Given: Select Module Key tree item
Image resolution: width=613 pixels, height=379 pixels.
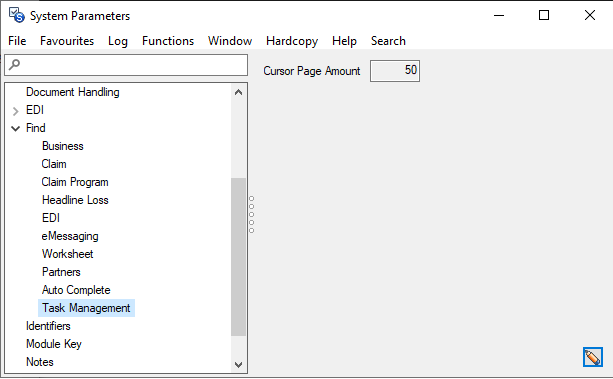Looking at the screenshot, I should 54,344.
